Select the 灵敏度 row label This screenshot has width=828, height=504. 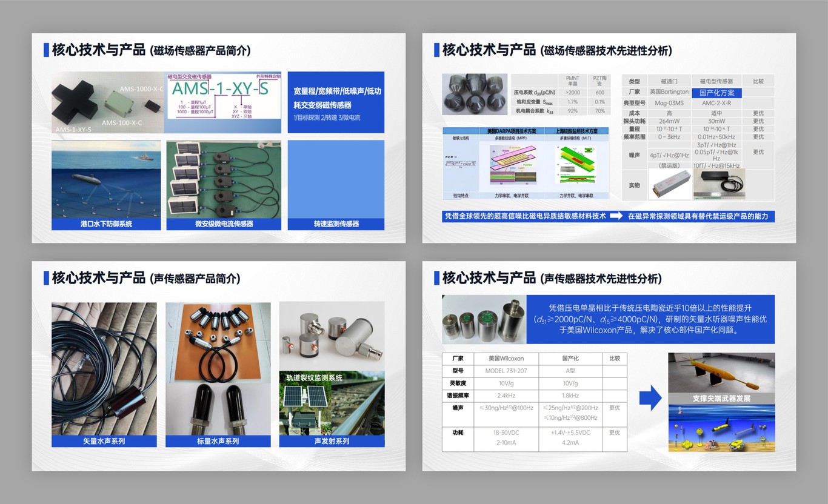[x=458, y=383]
